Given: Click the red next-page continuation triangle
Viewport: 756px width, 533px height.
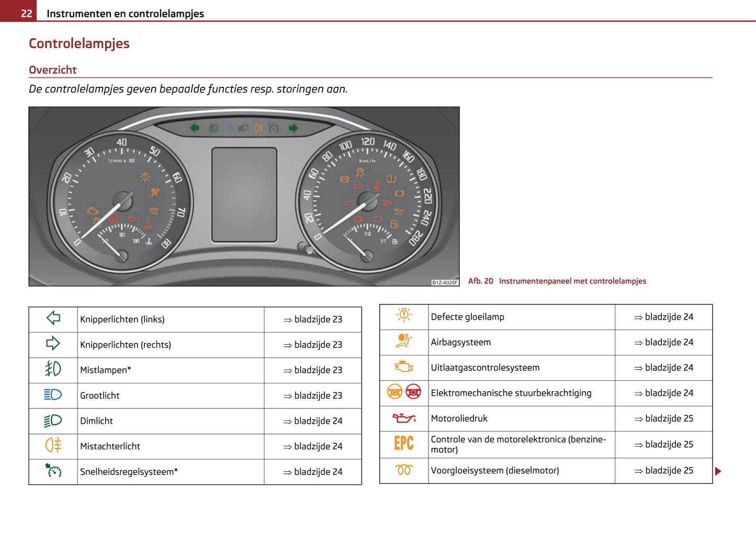Looking at the screenshot, I should pos(718,471).
